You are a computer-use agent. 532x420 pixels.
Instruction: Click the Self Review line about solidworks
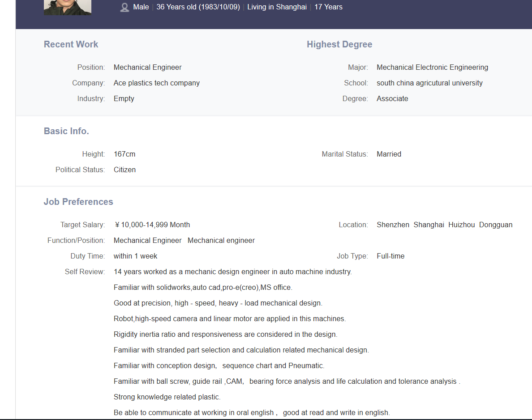click(x=203, y=287)
